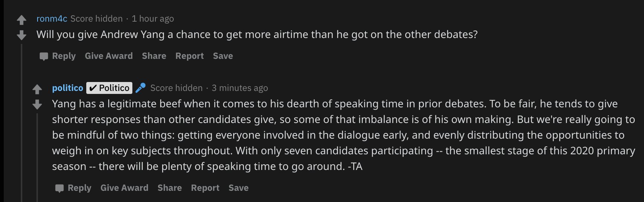Downvote ronm4c's comment
The width and height of the screenshot is (644, 202).
pyautogui.click(x=22, y=35)
